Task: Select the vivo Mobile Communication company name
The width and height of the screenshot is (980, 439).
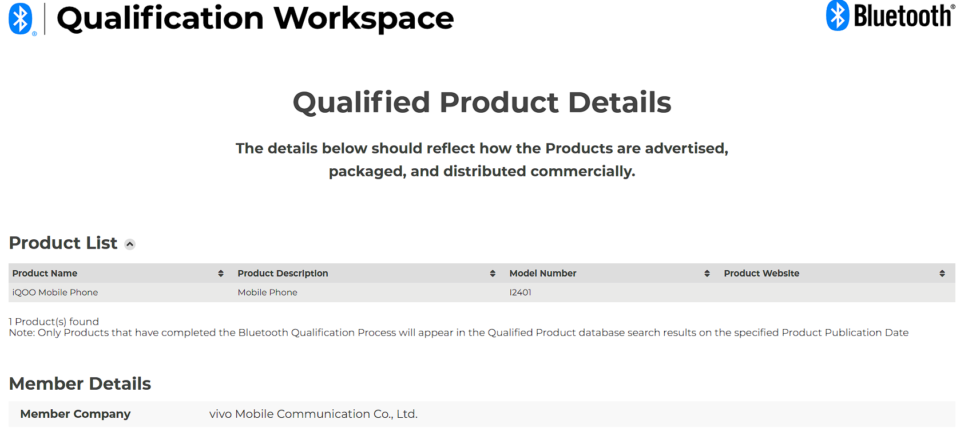Action: pyautogui.click(x=314, y=414)
